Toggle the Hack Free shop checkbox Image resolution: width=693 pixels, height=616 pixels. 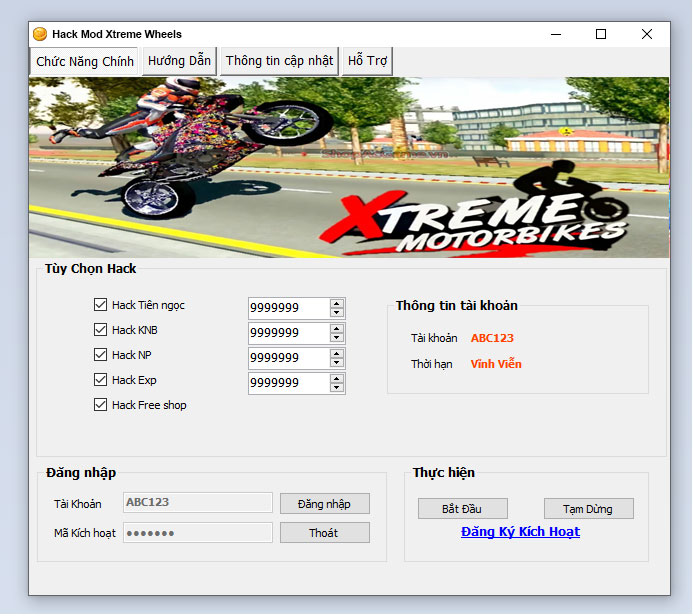pos(100,405)
